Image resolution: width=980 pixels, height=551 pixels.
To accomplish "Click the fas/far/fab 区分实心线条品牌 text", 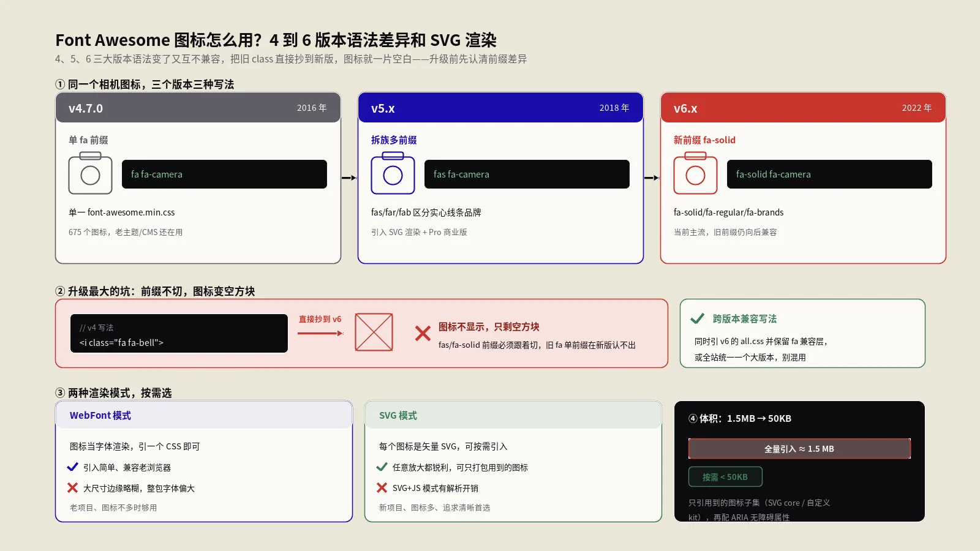I will tap(426, 212).
